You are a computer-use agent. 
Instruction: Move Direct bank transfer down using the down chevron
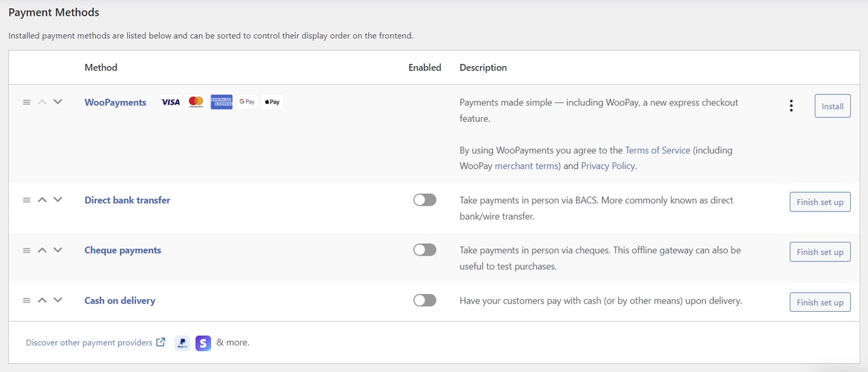click(58, 199)
